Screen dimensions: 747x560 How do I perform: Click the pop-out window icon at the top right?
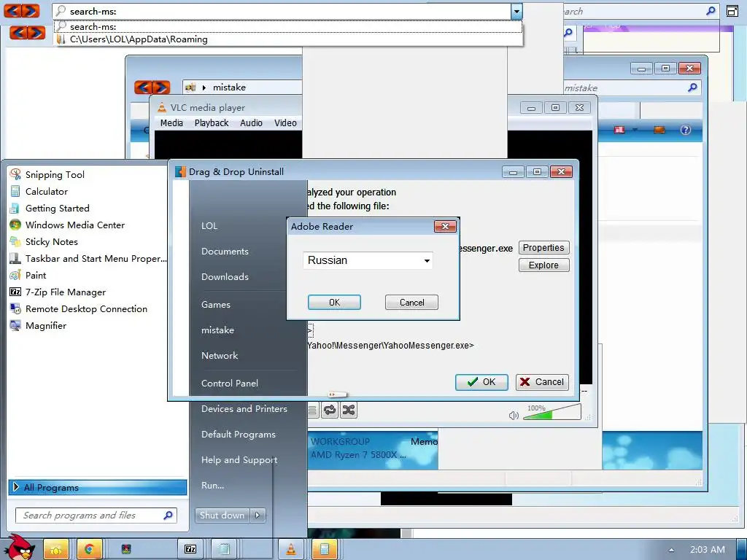(732, 11)
